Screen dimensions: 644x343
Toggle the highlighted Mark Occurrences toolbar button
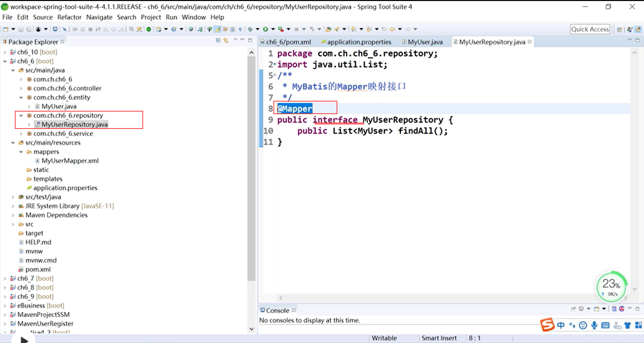click(218, 29)
